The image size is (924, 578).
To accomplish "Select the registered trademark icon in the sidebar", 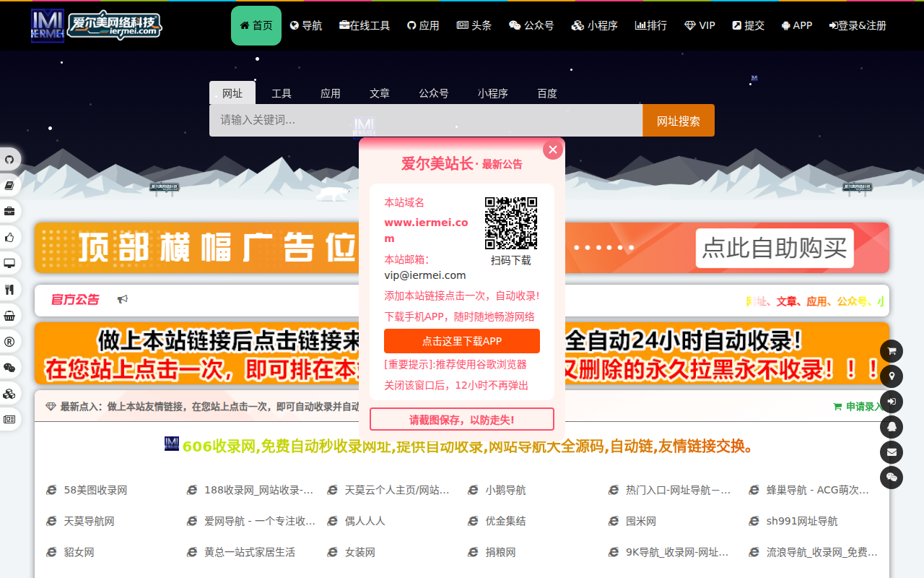I will click(9, 341).
